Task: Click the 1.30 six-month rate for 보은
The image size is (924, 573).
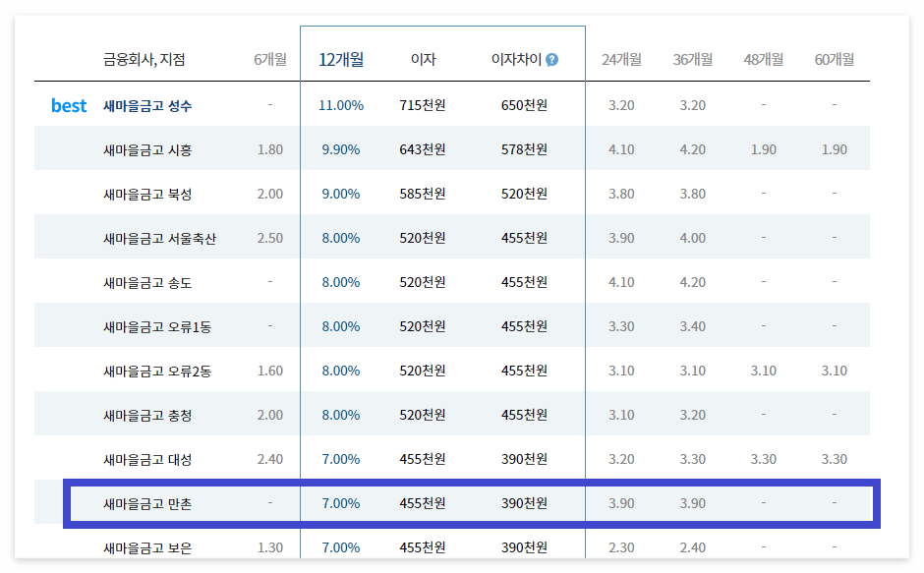Action: [x=270, y=547]
